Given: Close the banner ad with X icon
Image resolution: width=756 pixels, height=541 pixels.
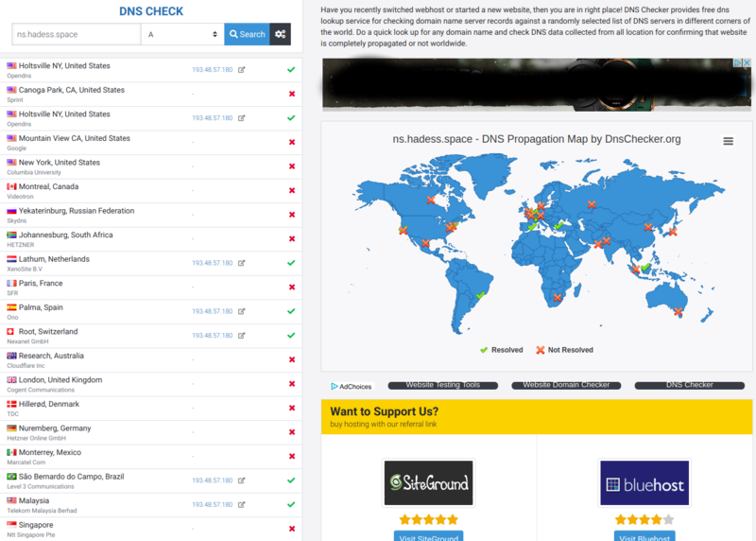Looking at the screenshot, I should (746, 64).
